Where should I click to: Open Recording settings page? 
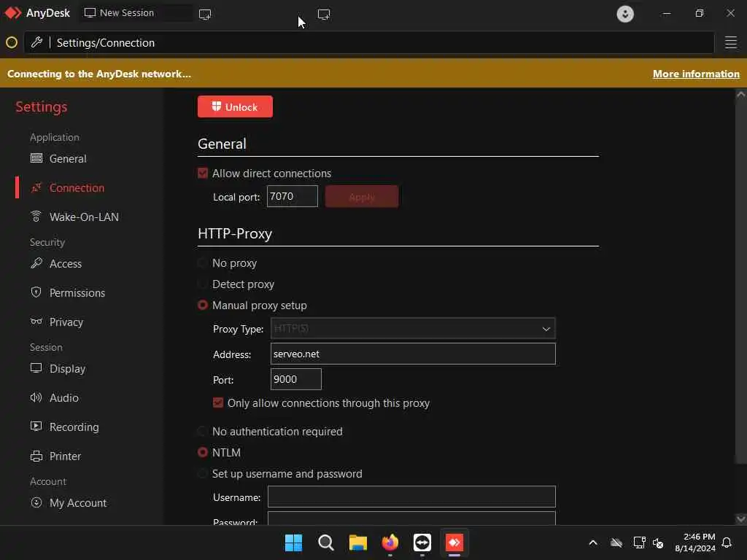click(74, 427)
